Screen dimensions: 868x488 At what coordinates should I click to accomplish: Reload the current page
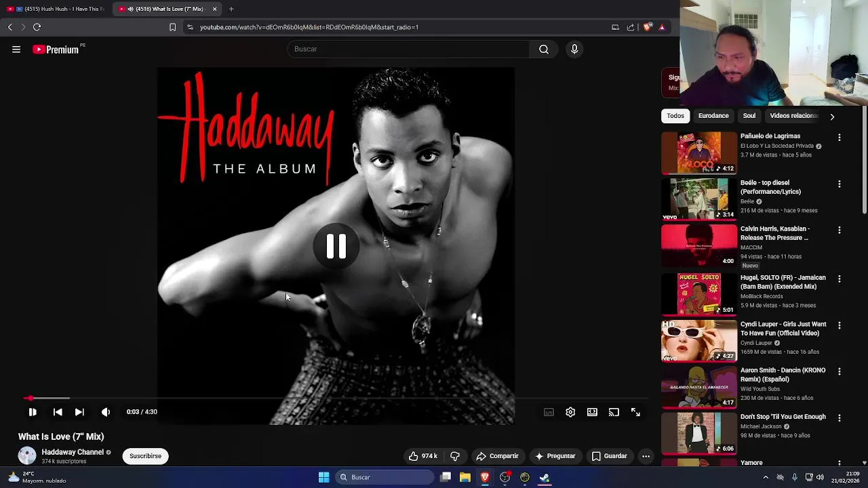37,27
